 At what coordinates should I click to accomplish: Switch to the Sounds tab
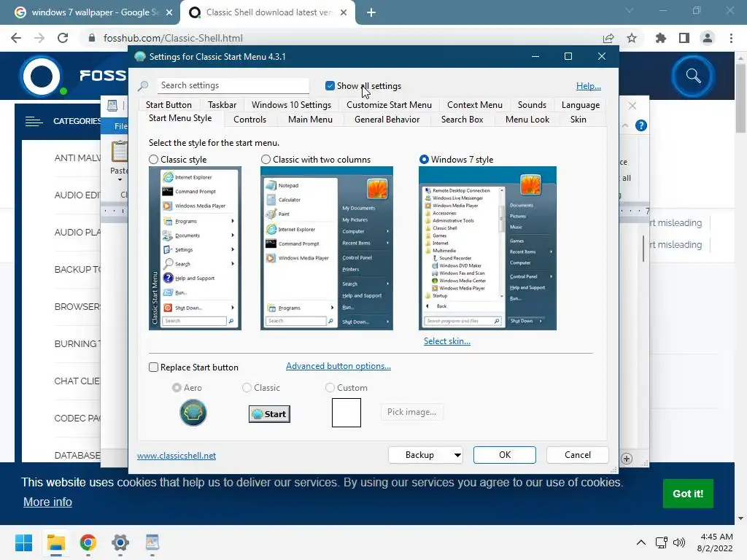coord(532,105)
